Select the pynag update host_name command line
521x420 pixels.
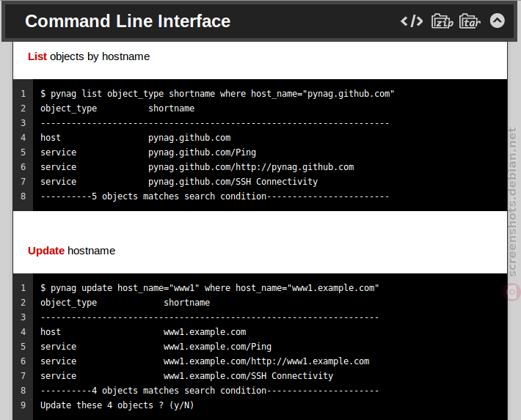(210, 288)
